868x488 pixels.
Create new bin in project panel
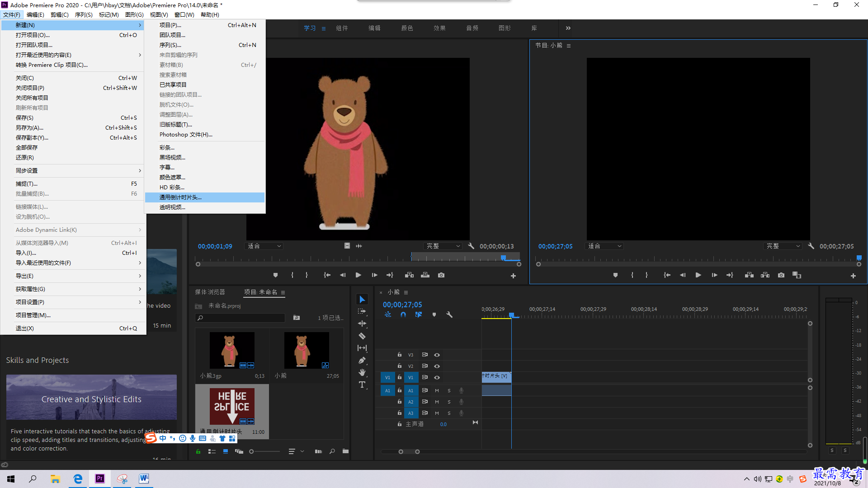point(345,451)
